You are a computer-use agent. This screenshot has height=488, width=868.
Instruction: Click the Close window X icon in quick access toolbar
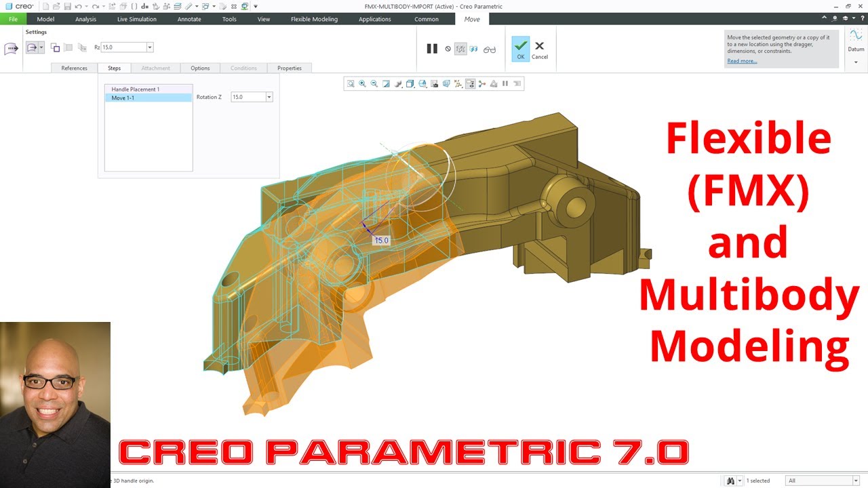pyautogui.click(x=234, y=6)
